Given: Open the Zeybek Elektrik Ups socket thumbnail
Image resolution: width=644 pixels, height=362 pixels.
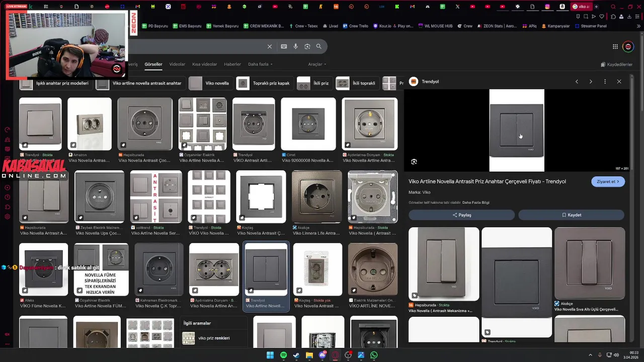Looking at the screenshot, I should pos(99,197).
